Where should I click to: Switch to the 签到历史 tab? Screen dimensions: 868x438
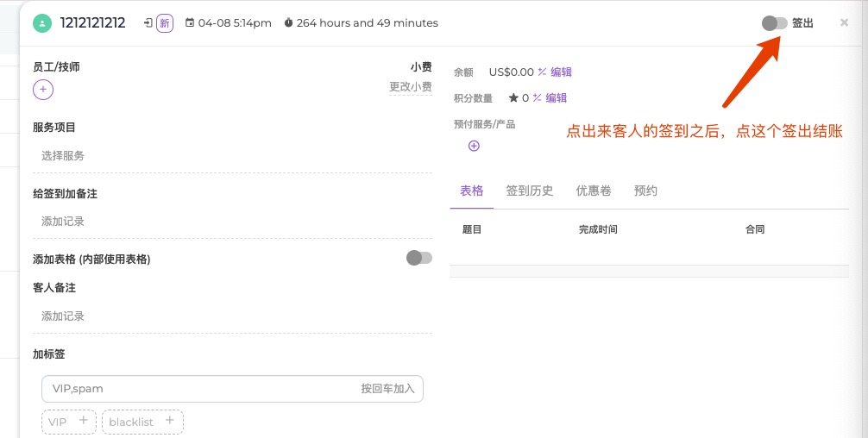530,191
